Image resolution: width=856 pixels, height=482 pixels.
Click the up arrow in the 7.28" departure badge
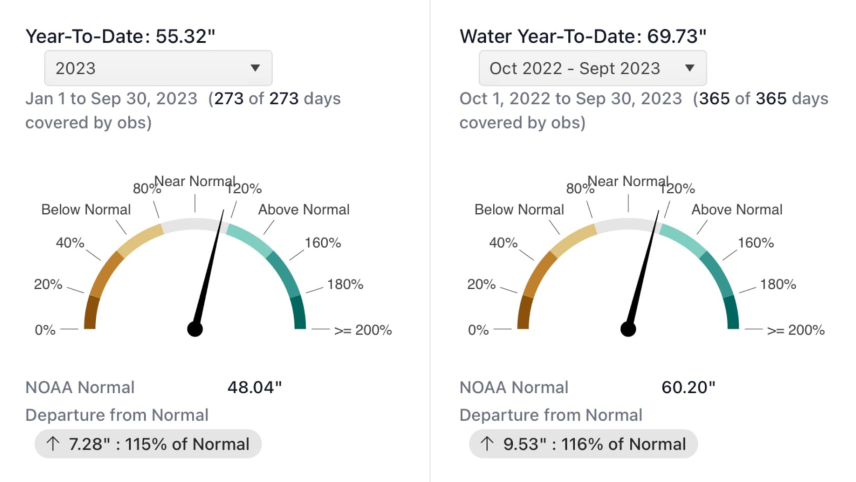[50, 443]
